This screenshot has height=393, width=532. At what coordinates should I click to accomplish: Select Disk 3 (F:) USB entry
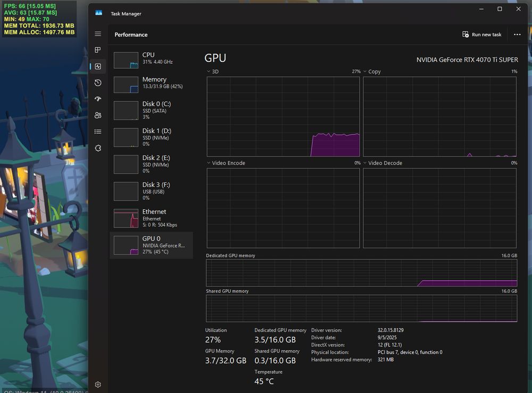(151, 191)
